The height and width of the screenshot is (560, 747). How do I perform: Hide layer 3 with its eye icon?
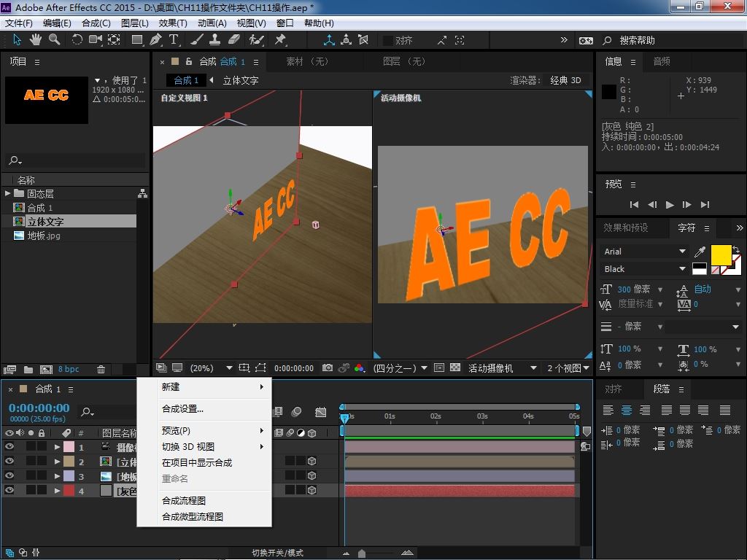pos(9,475)
